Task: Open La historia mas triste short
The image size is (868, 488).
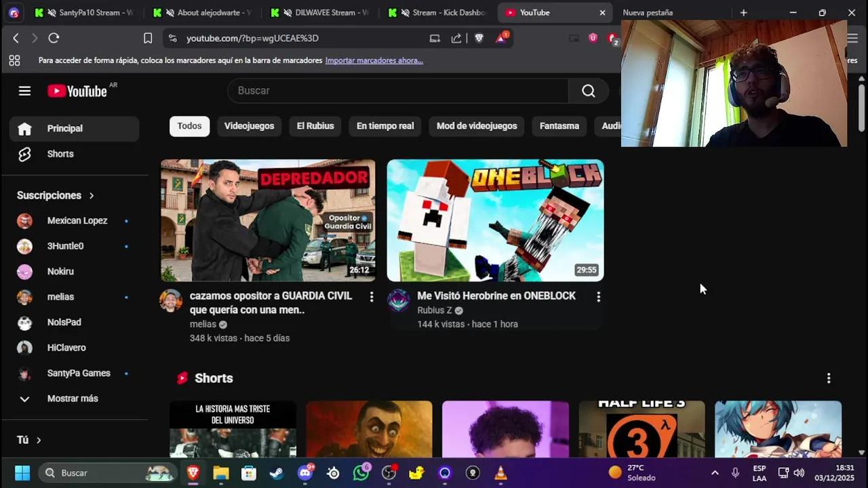Action: point(233,429)
